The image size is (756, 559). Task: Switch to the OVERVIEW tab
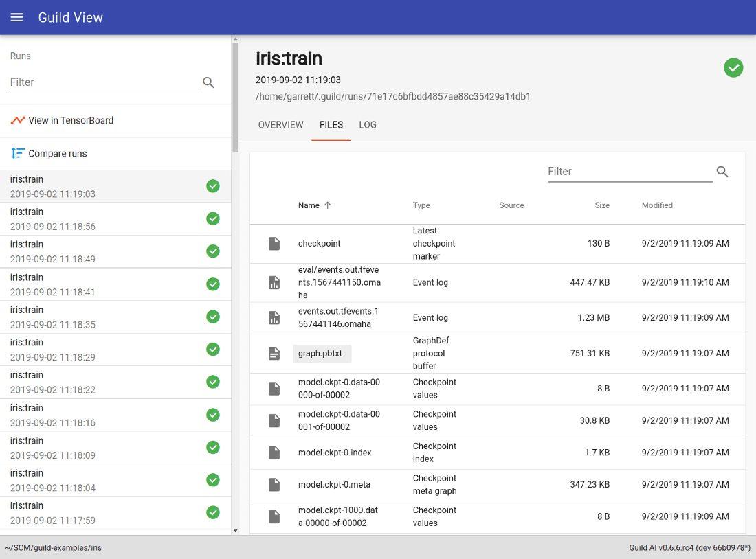point(280,125)
